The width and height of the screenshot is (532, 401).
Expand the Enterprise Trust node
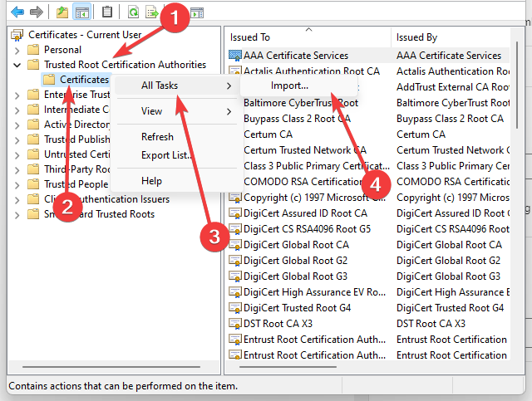coord(17,95)
